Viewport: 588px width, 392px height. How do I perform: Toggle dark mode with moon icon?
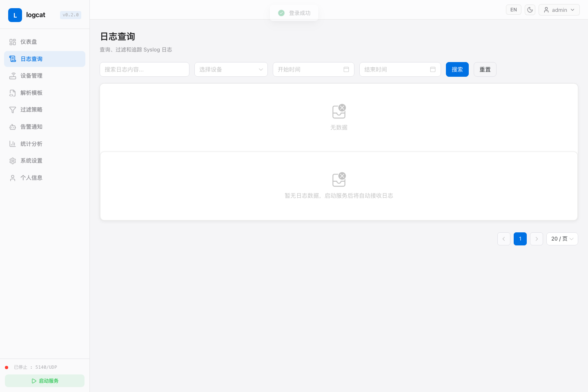530,10
